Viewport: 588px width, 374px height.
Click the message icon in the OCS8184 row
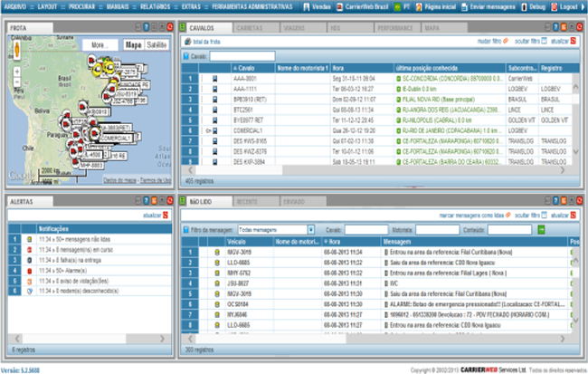217,304
